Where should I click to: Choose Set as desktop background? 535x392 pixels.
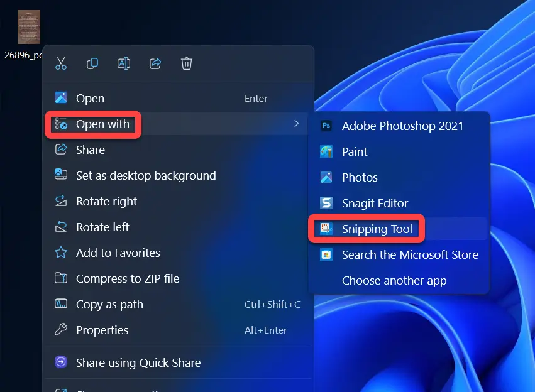[178, 175]
